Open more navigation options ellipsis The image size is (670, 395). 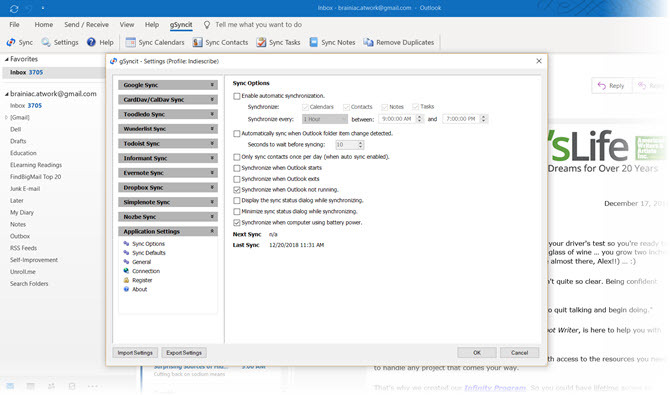pos(93,386)
